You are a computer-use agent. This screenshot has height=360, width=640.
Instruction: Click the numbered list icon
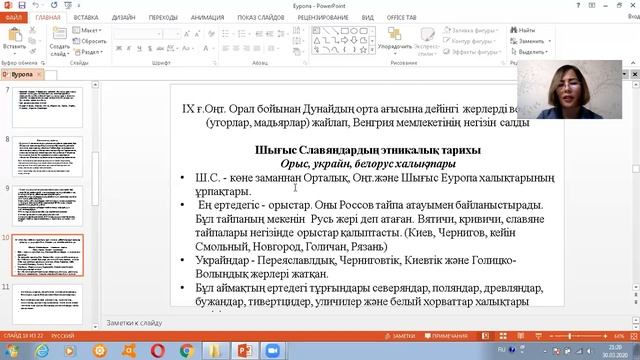click(x=243, y=34)
